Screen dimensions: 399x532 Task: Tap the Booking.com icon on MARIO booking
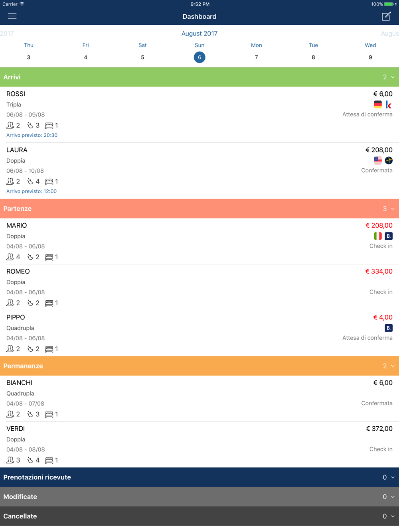[389, 236]
